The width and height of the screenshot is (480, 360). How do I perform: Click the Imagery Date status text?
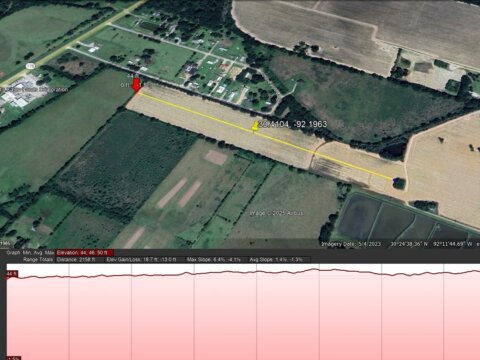click(x=351, y=244)
